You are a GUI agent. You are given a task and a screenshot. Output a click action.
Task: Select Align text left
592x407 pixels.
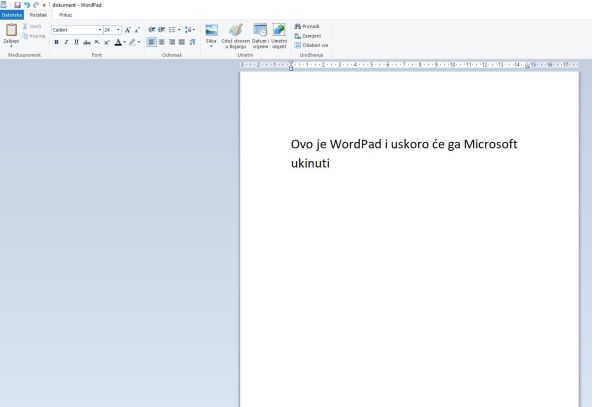tap(151, 42)
